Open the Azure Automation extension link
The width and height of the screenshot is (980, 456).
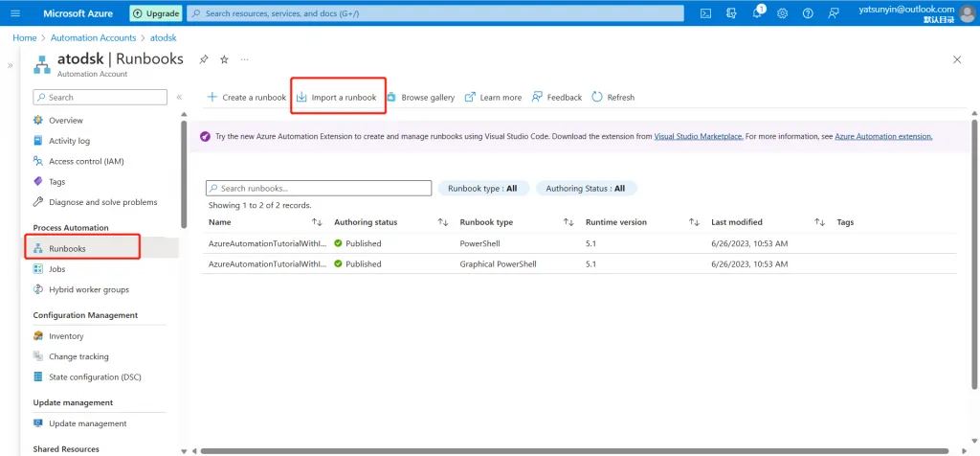[883, 136]
